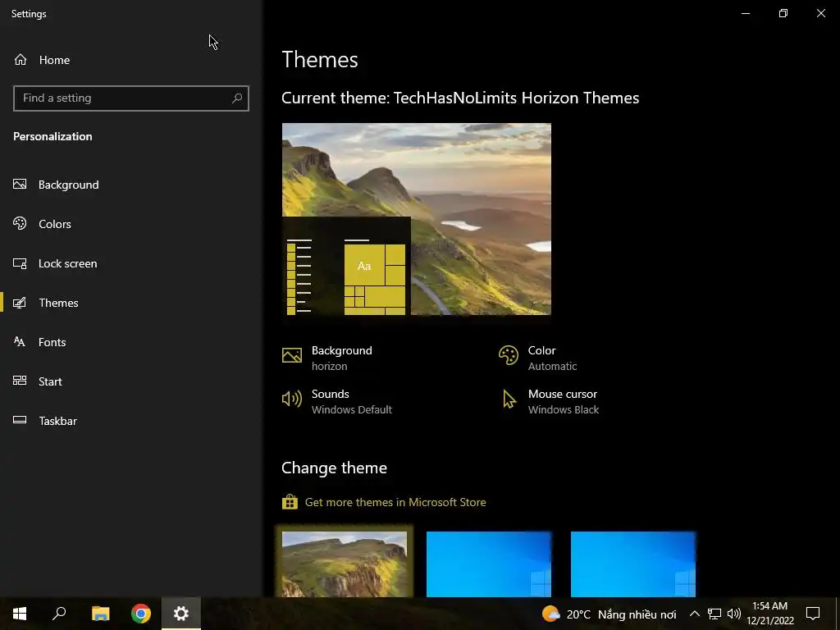Click the search magnifier in Find a setting
This screenshot has height=630, width=840.
(x=237, y=98)
